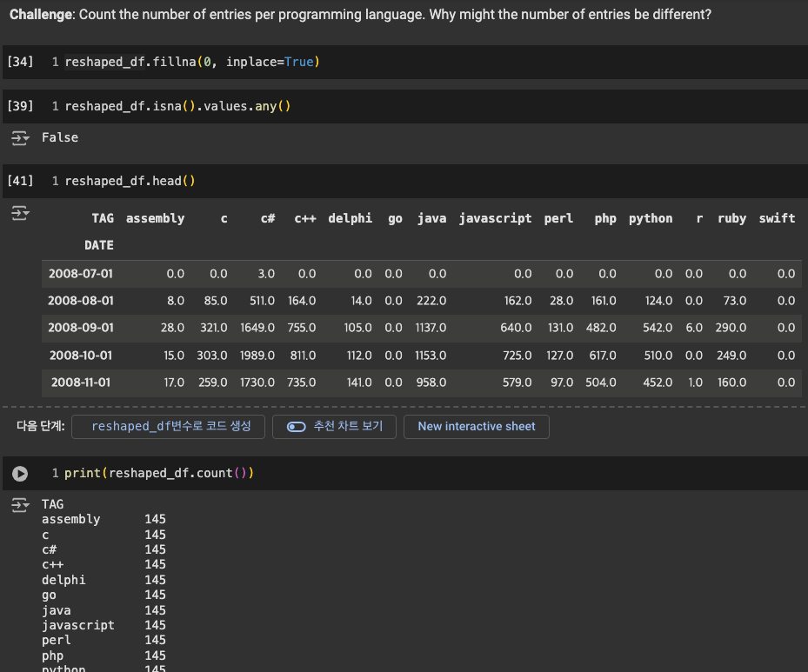The height and width of the screenshot is (672, 808).
Task: Click the 'perl 145' output line
Action: (104, 640)
